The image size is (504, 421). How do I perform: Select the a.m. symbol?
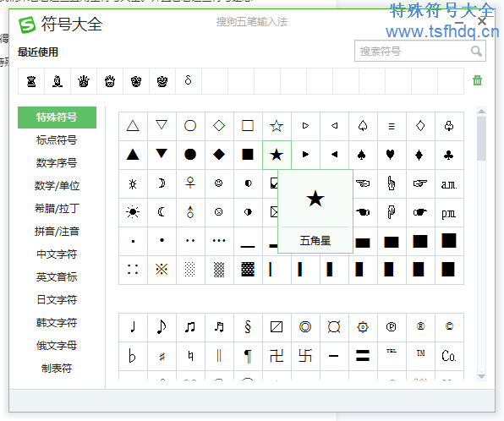(x=449, y=183)
